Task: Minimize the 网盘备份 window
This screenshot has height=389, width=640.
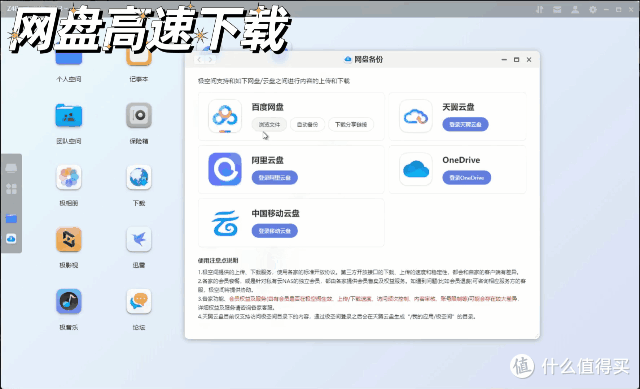Action: [504, 60]
